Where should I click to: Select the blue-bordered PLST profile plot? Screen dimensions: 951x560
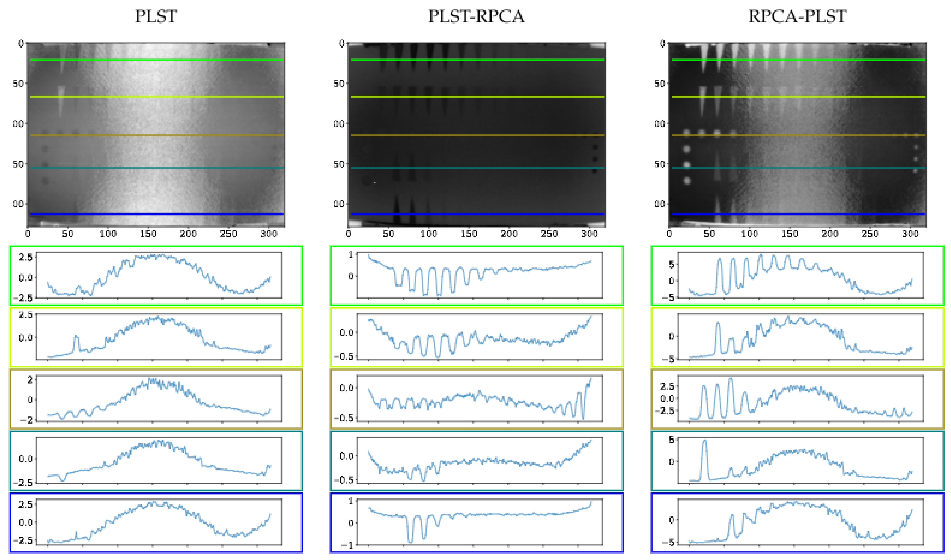tap(156, 522)
